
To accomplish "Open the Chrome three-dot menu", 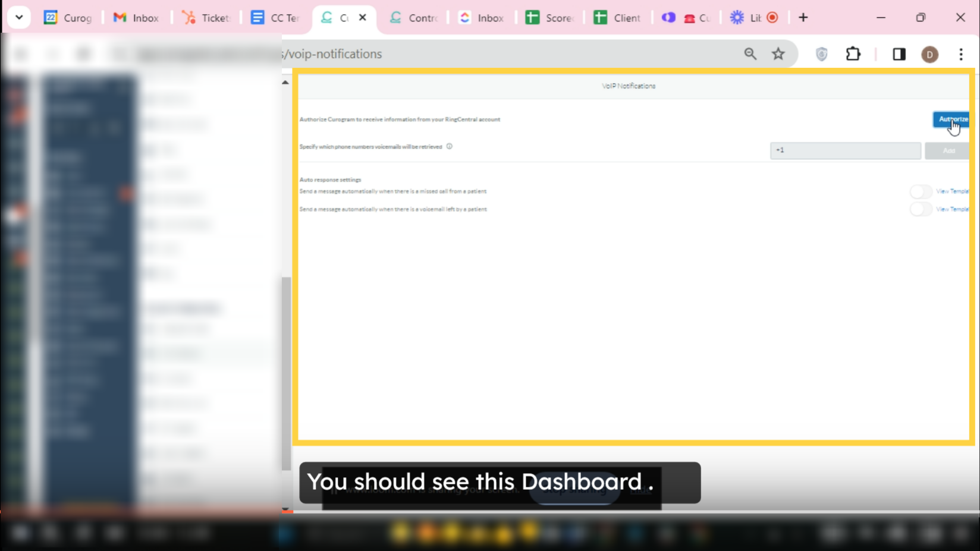I will pyautogui.click(x=961, y=54).
